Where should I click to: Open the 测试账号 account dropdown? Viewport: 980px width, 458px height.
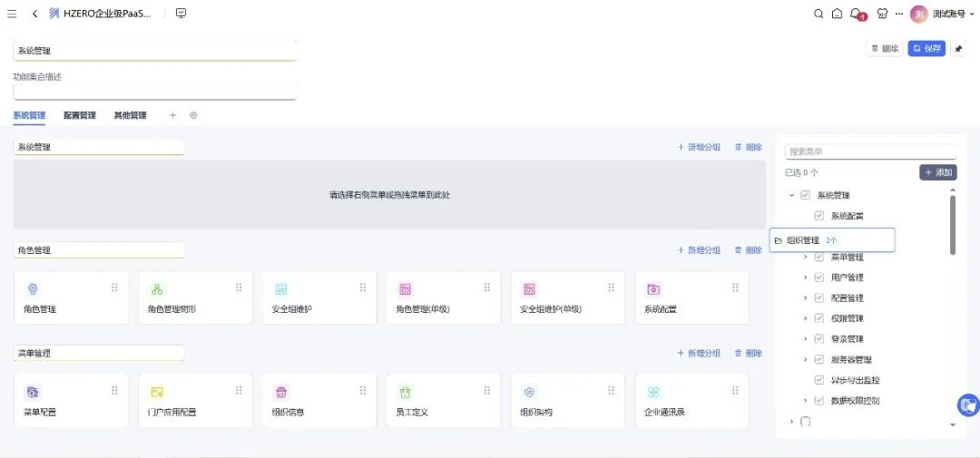tap(943, 14)
